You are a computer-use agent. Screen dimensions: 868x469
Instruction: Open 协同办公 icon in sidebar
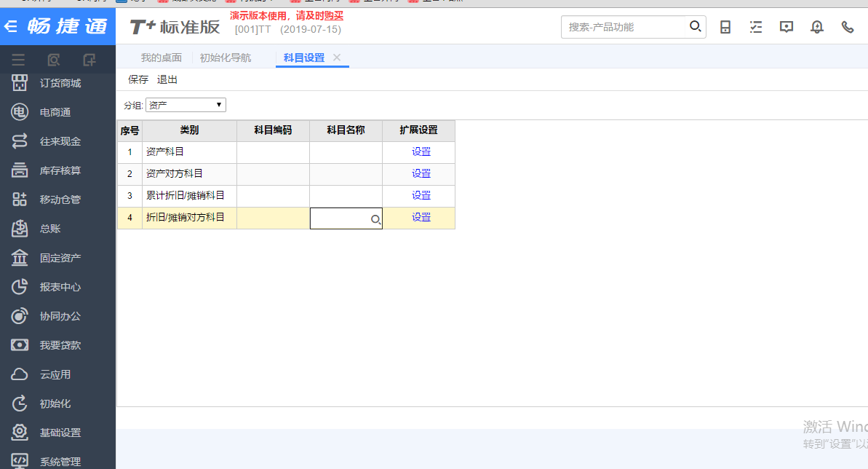tap(20, 316)
